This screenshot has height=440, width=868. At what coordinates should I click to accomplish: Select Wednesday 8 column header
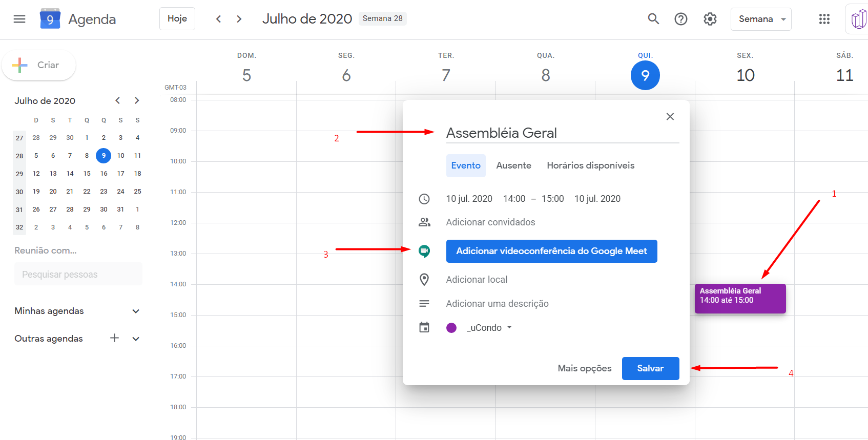coord(546,75)
